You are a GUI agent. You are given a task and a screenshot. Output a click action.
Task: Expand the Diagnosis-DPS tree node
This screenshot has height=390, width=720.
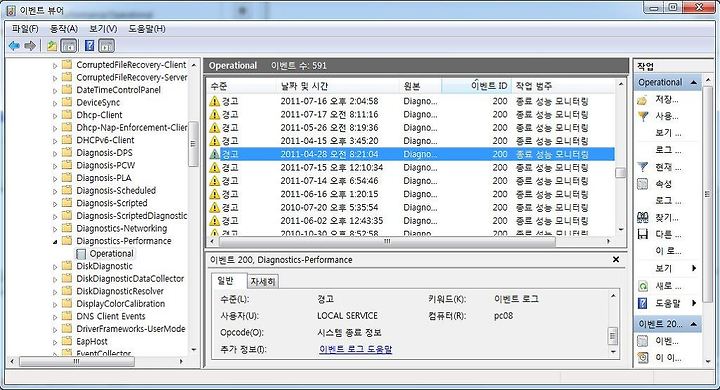point(55,153)
